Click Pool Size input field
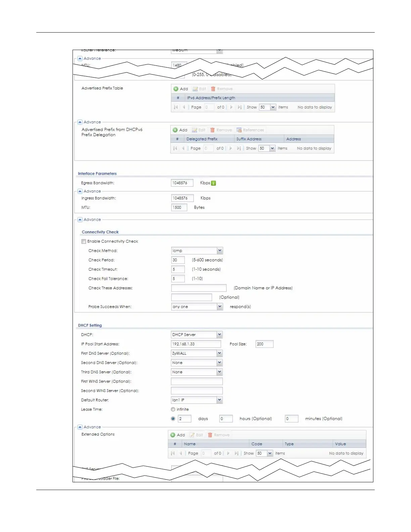Screen dimensions: 411x532 click(x=265, y=344)
